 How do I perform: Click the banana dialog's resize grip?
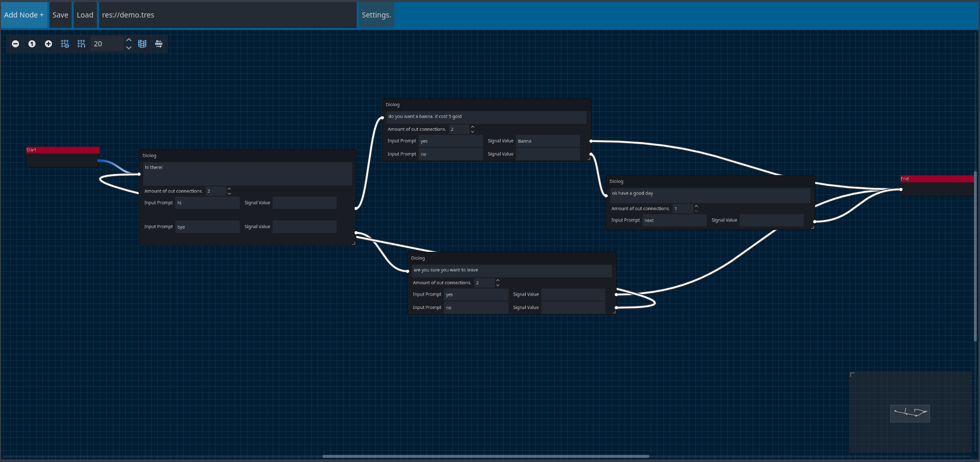tap(589, 159)
